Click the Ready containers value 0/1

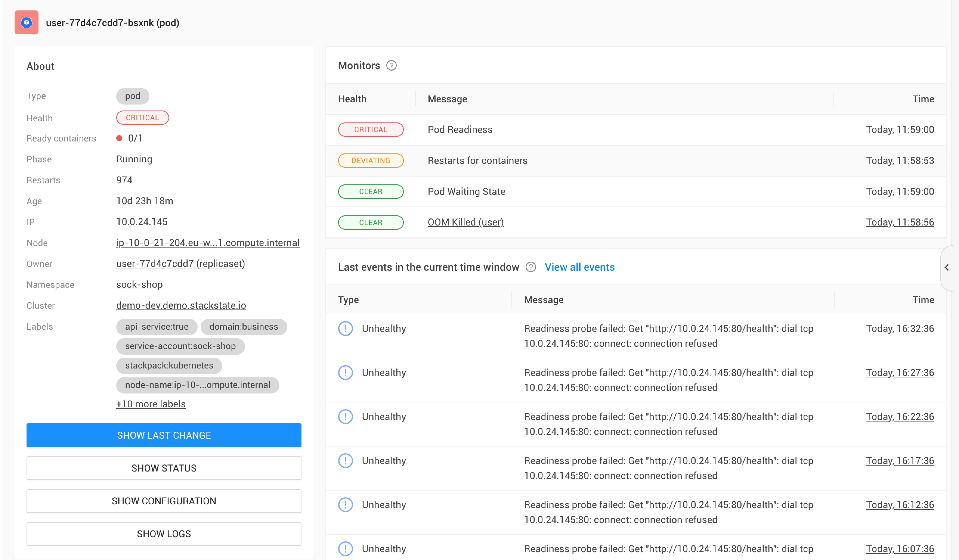click(135, 138)
